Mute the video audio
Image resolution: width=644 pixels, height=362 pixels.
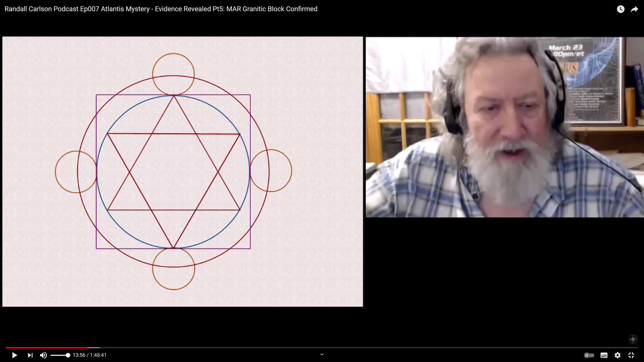(43, 355)
